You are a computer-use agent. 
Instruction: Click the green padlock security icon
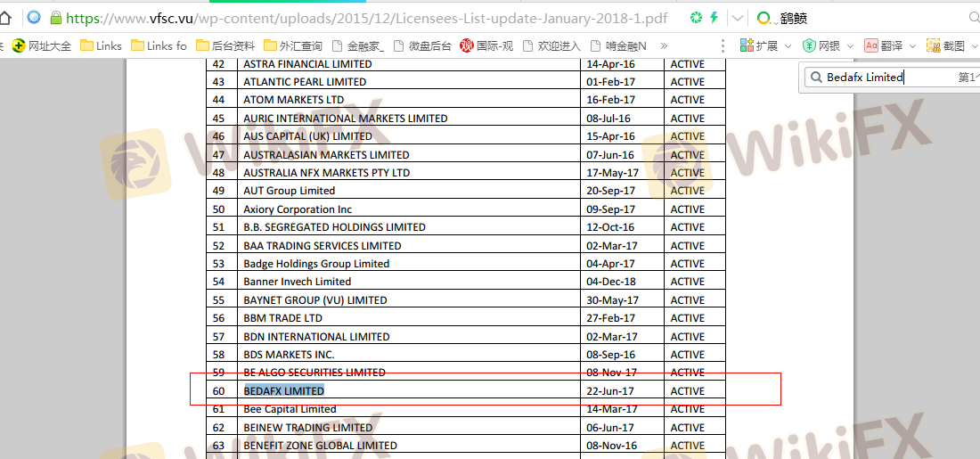coord(55,18)
